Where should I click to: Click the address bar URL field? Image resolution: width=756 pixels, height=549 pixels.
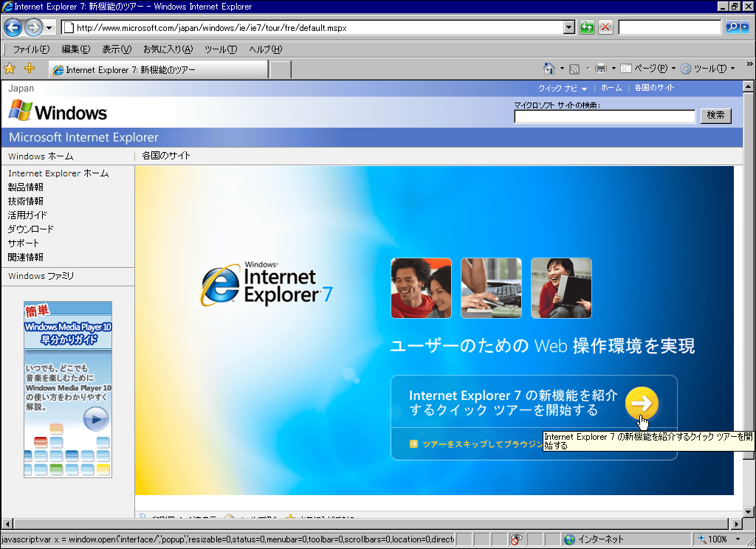313,28
